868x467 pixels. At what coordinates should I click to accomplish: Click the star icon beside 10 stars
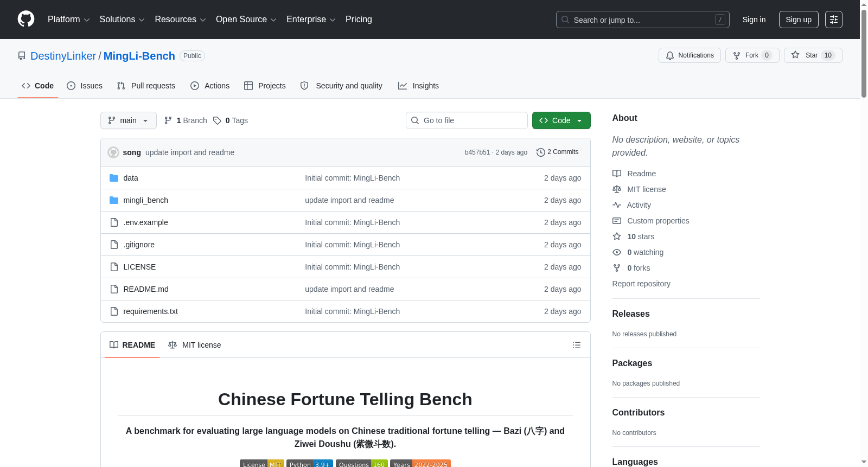click(x=617, y=236)
